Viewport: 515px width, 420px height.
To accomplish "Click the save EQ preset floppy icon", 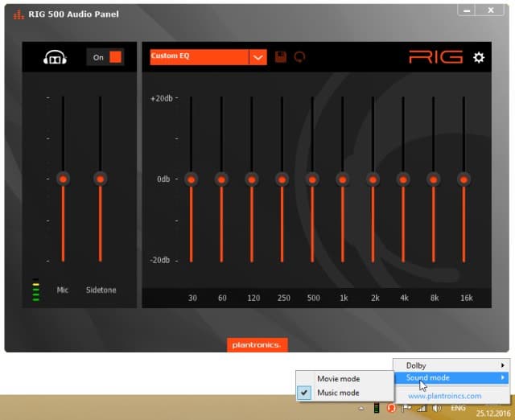I will (x=281, y=57).
